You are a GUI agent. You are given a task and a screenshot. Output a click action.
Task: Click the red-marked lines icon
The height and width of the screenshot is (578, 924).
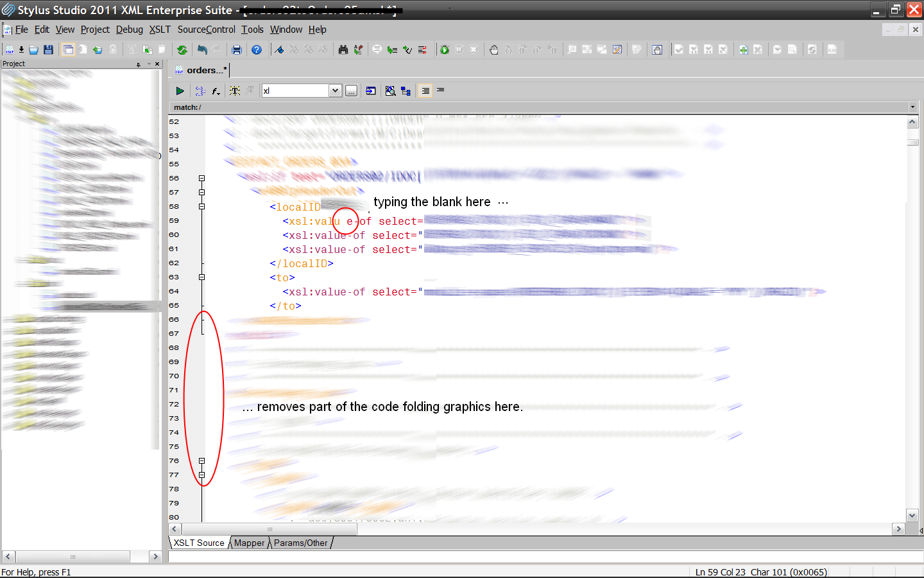click(422, 49)
